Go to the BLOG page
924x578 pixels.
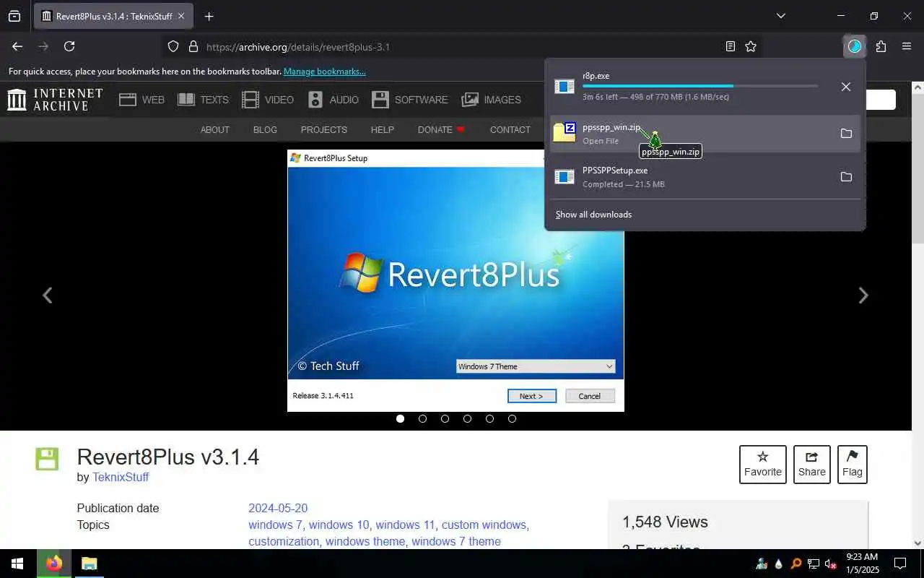point(265,130)
